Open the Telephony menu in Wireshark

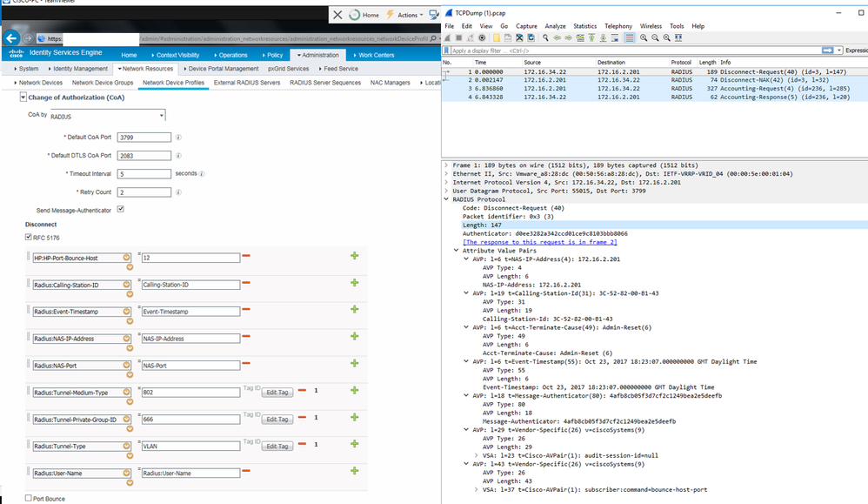[x=618, y=26]
